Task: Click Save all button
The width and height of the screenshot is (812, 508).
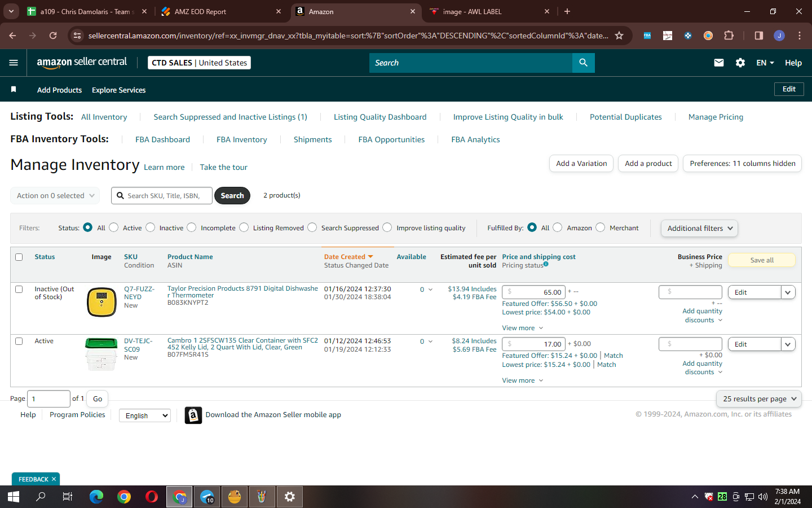Action: [762, 260]
